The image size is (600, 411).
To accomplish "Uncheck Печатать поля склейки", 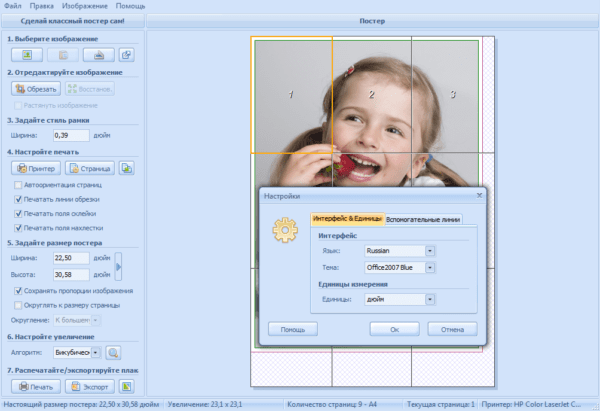I will (19, 213).
